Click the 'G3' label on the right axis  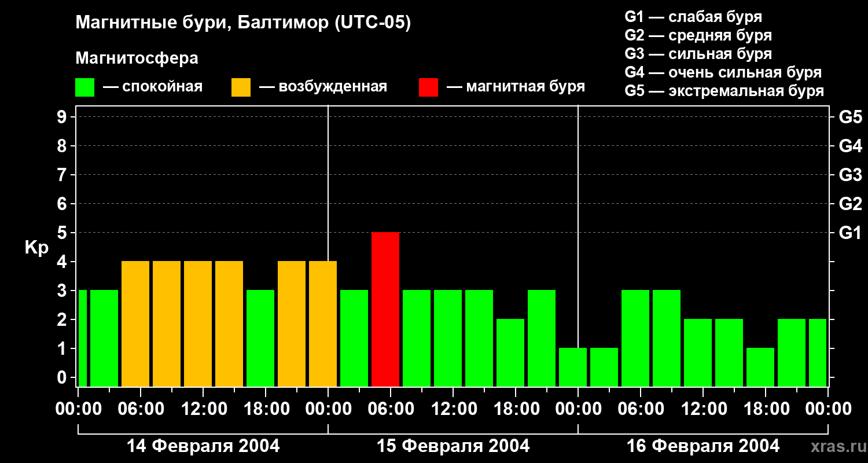[x=850, y=175]
